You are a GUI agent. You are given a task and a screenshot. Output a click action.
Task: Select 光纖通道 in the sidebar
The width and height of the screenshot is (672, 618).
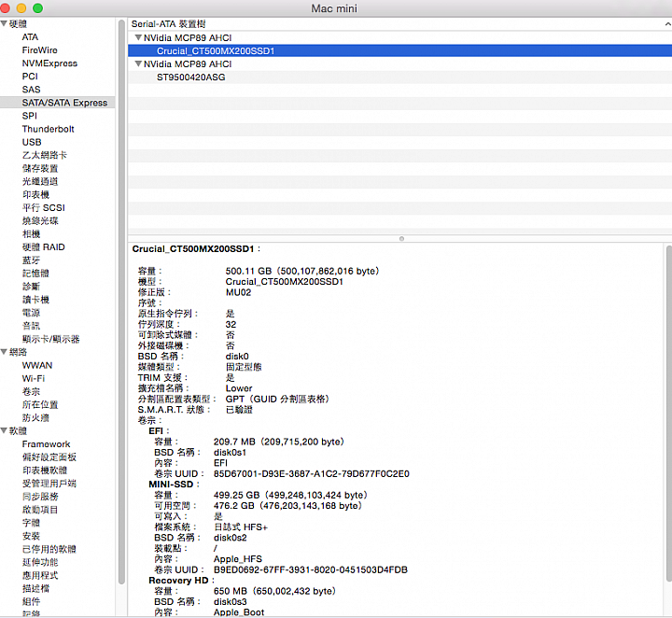tap(40, 182)
